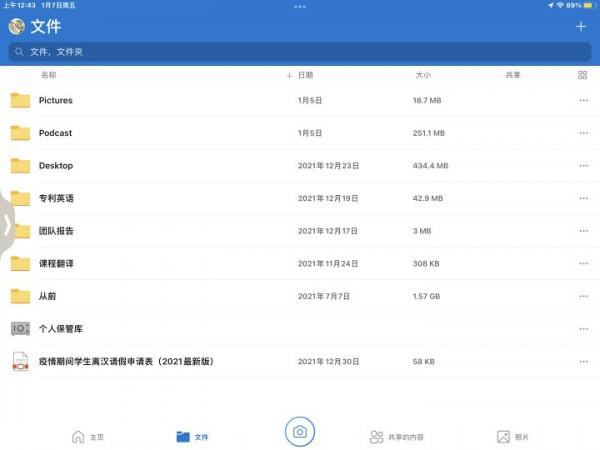Open the personal vault safe icon

pyautogui.click(x=20, y=329)
